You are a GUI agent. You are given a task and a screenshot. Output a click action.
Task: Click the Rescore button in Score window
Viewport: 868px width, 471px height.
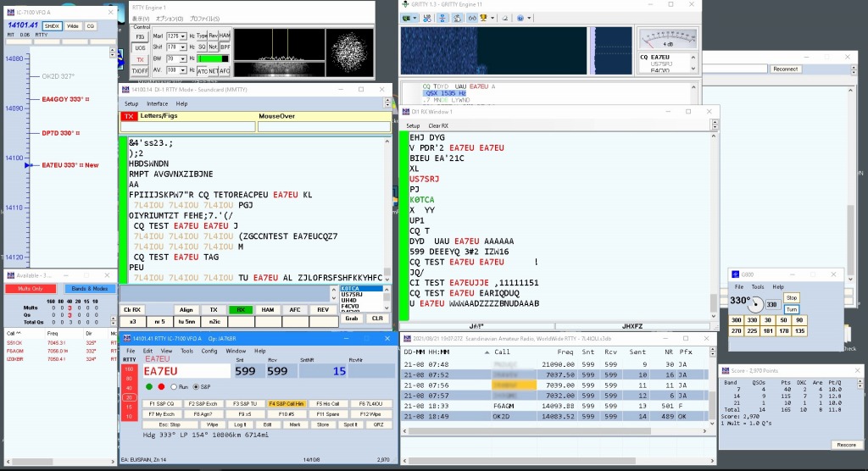846,445
